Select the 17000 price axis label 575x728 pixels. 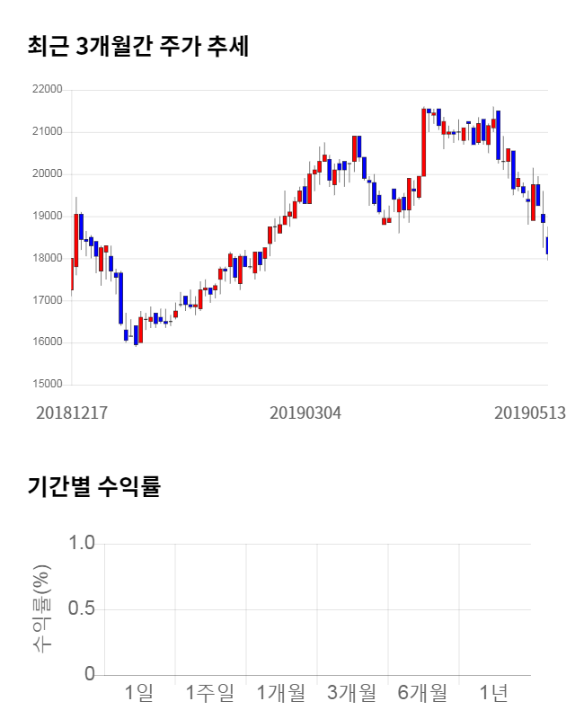(x=47, y=300)
